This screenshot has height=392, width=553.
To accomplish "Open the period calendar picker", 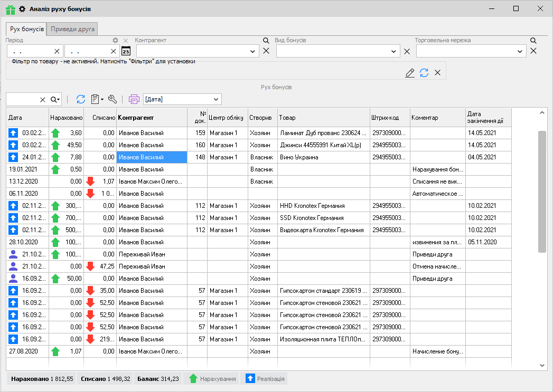I will pos(126,51).
